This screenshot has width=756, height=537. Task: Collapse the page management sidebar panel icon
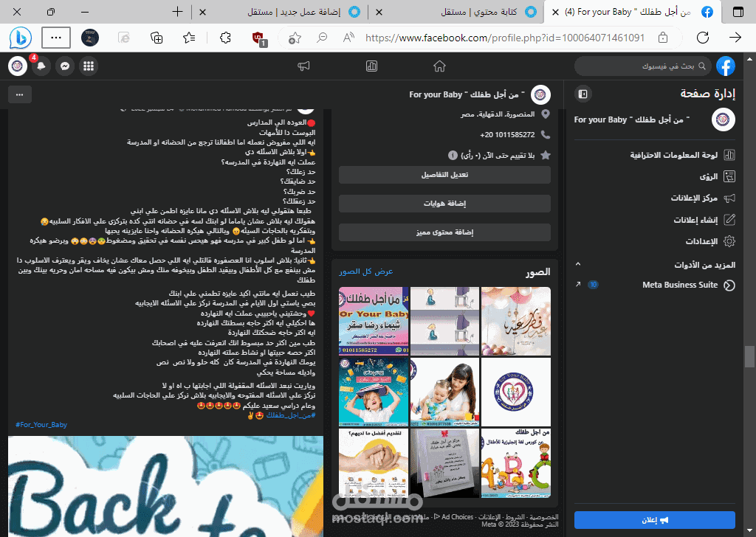click(583, 94)
